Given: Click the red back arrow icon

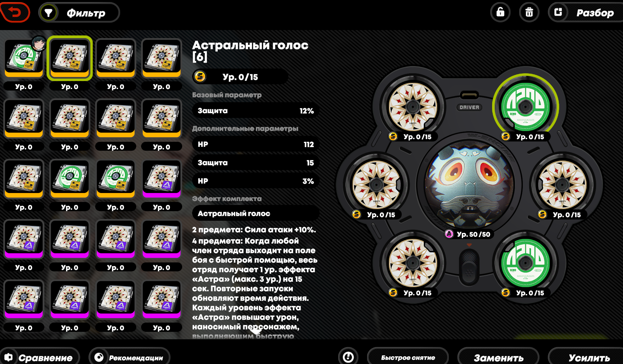Looking at the screenshot, I should tap(15, 12).
